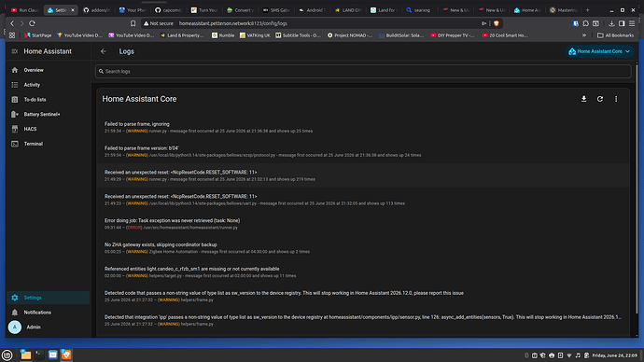Open the log provider dropdown Home Assistant Core

599,51
